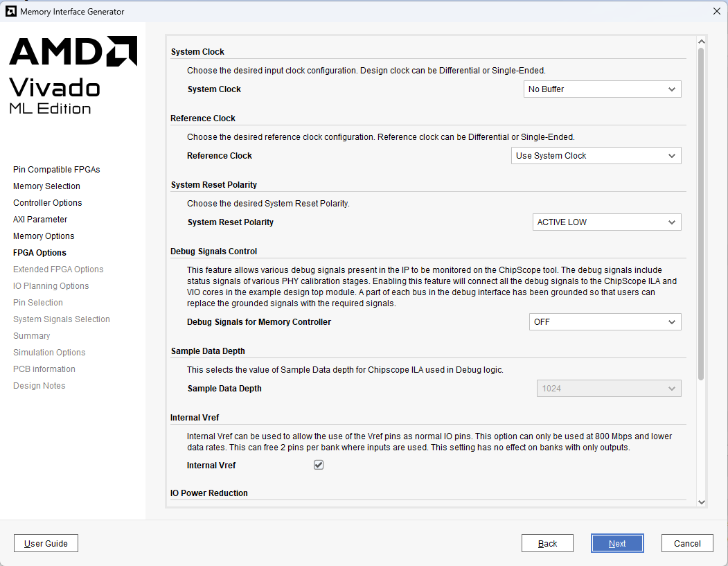The width and height of the screenshot is (728, 566).
Task: Open Debug Signals for Memory Controller dropdown
Action: pyautogui.click(x=604, y=322)
